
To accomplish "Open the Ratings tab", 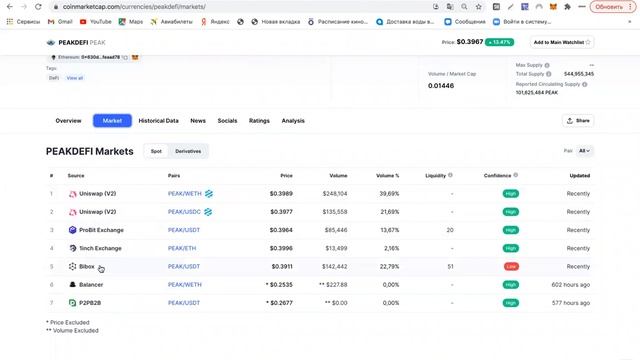I will click(259, 121).
